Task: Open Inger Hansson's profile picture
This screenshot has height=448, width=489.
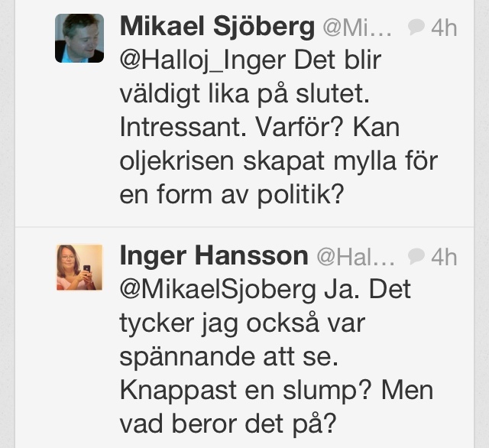Action: (x=79, y=268)
